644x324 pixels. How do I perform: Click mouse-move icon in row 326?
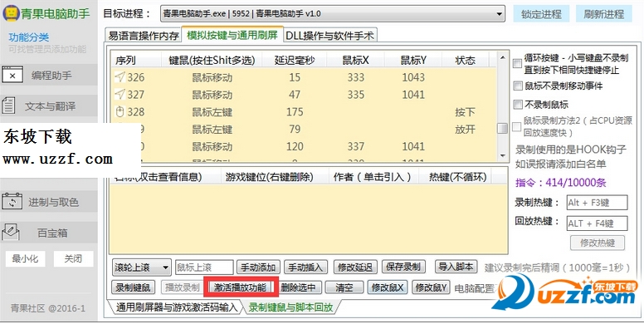[120, 77]
